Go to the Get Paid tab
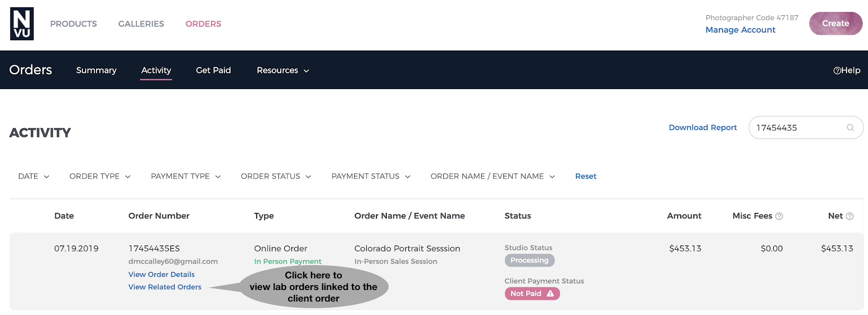Screen dimensions: 868x315 [x=213, y=70]
